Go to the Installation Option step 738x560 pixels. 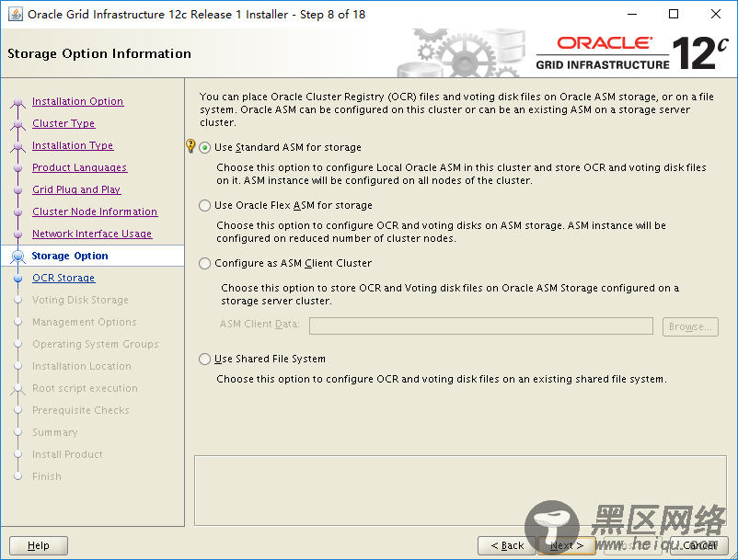[77, 101]
